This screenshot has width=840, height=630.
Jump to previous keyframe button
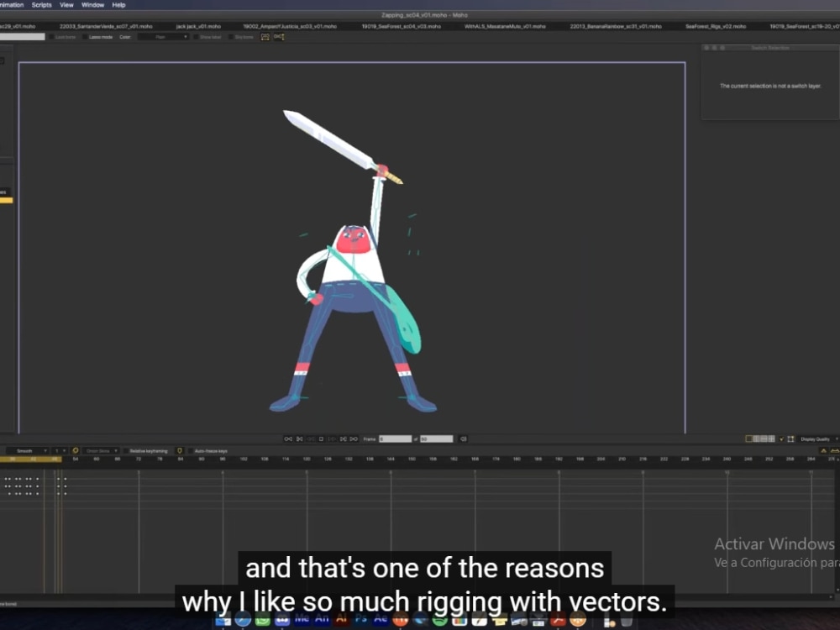point(300,438)
